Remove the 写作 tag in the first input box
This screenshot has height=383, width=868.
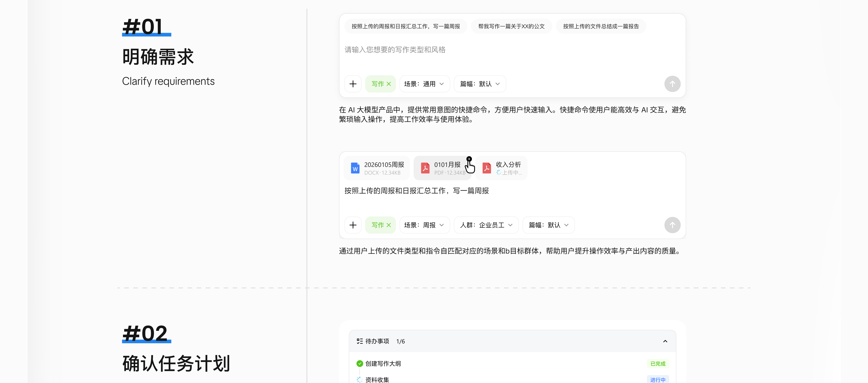[x=389, y=84]
